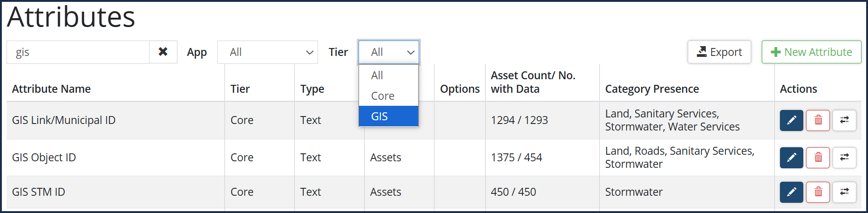Image resolution: width=868 pixels, height=213 pixels.
Task: Click the search box containing 'gis'
Action: [x=78, y=52]
